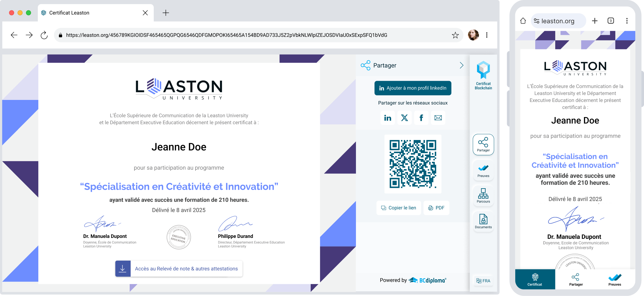Expand the Partager panel chevron
Screen dimensions: 644x296
(x=462, y=65)
